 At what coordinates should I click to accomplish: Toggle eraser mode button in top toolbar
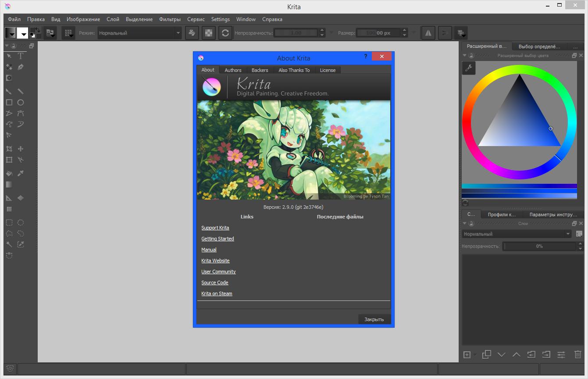[x=192, y=33]
